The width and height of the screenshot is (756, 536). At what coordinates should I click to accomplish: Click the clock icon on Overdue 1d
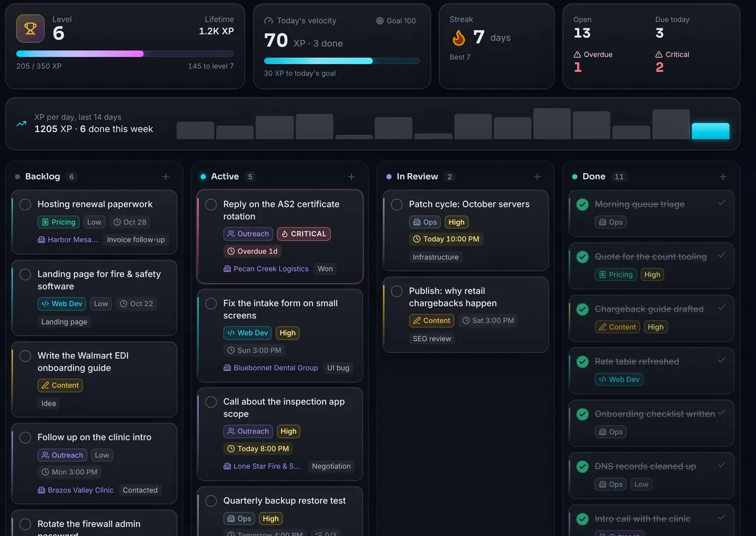point(231,251)
